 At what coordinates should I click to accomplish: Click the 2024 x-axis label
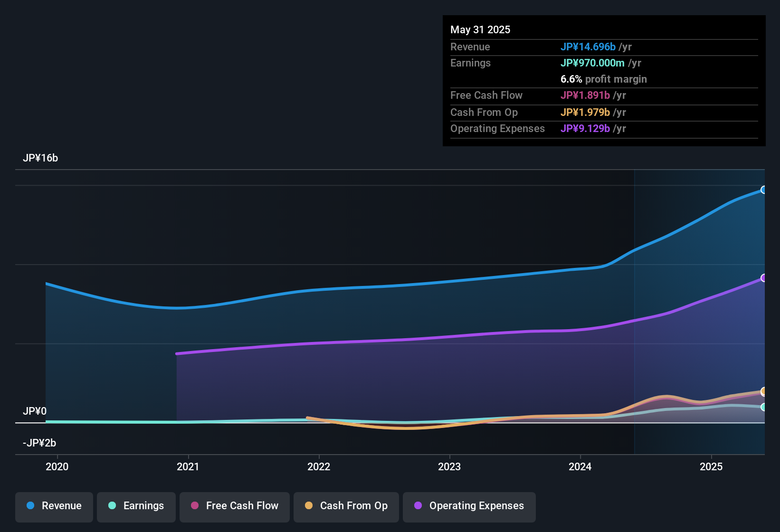(x=580, y=467)
